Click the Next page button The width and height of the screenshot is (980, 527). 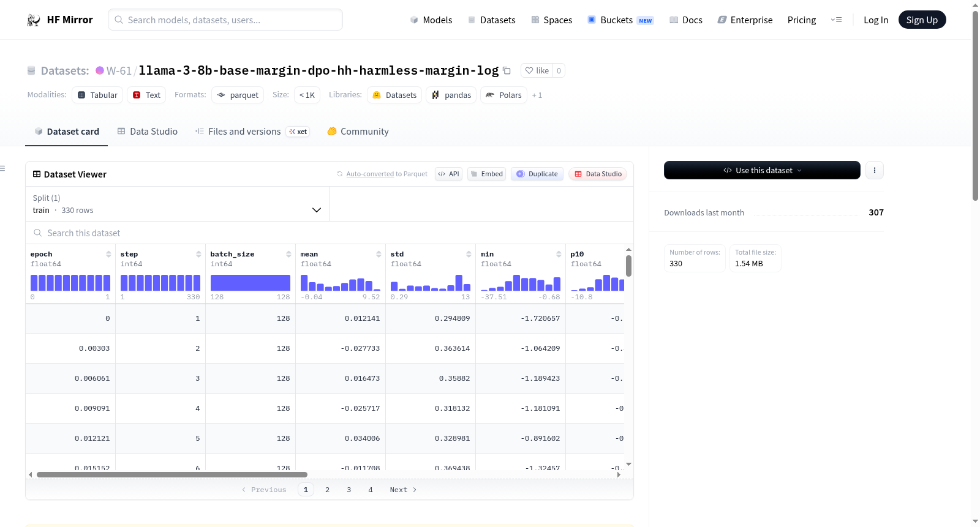pyautogui.click(x=403, y=490)
